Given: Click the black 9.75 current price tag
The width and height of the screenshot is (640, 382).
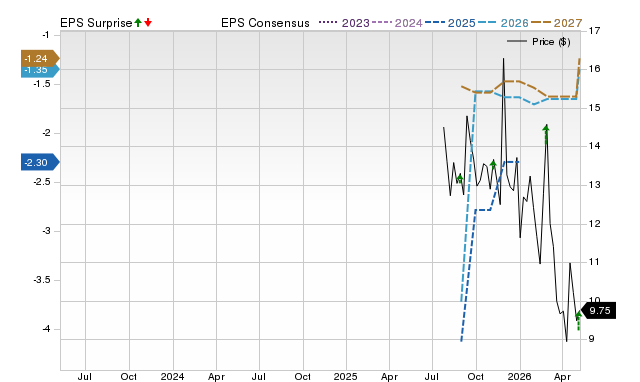Looking at the screenshot, I should coord(598,311).
